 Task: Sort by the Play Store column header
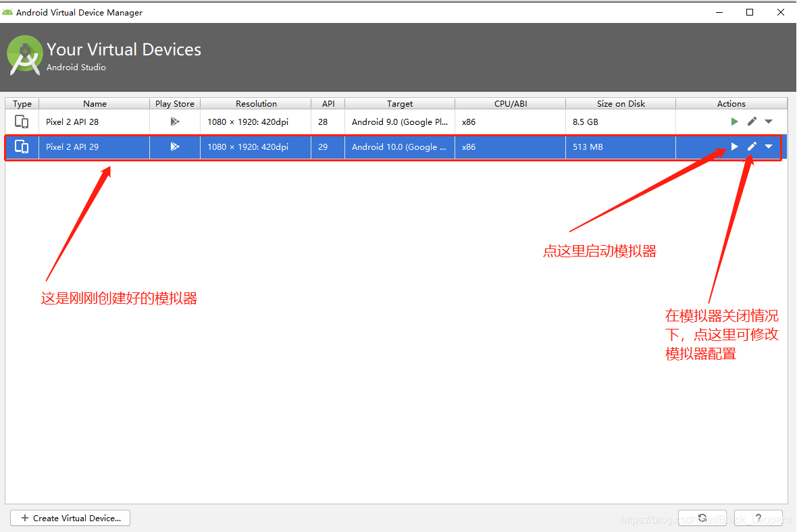175,104
